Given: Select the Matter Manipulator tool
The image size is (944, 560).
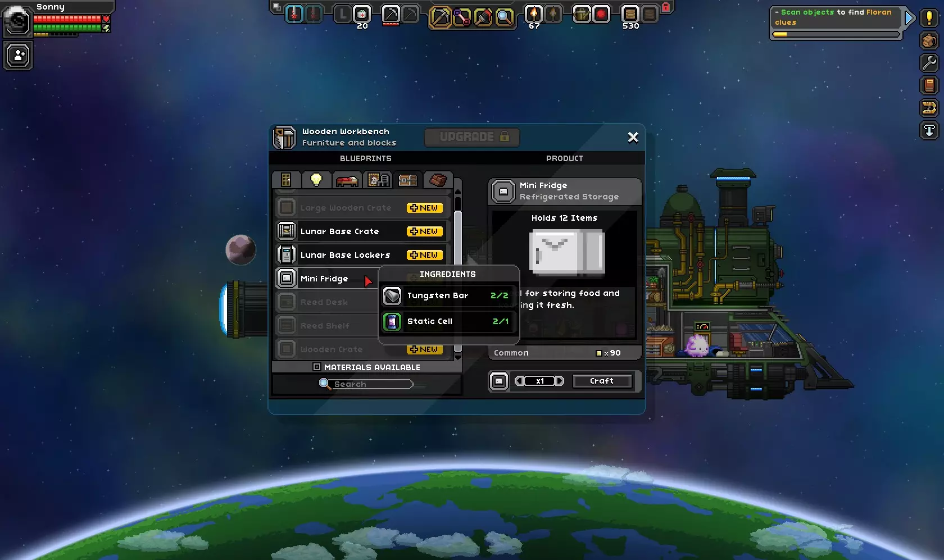Looking at the screenshot, I should 440,17.
